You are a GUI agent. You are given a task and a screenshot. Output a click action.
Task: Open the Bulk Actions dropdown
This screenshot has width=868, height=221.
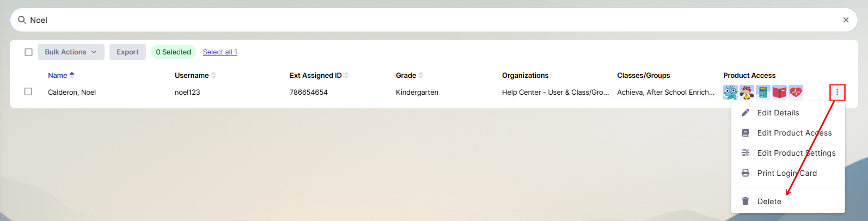pyautogui.click(x=71, y=52)
